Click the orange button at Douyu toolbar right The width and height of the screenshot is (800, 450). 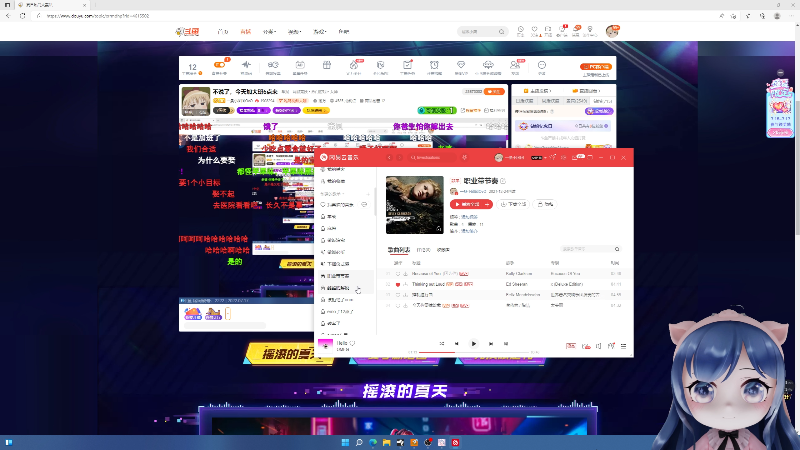coord(595,66)
